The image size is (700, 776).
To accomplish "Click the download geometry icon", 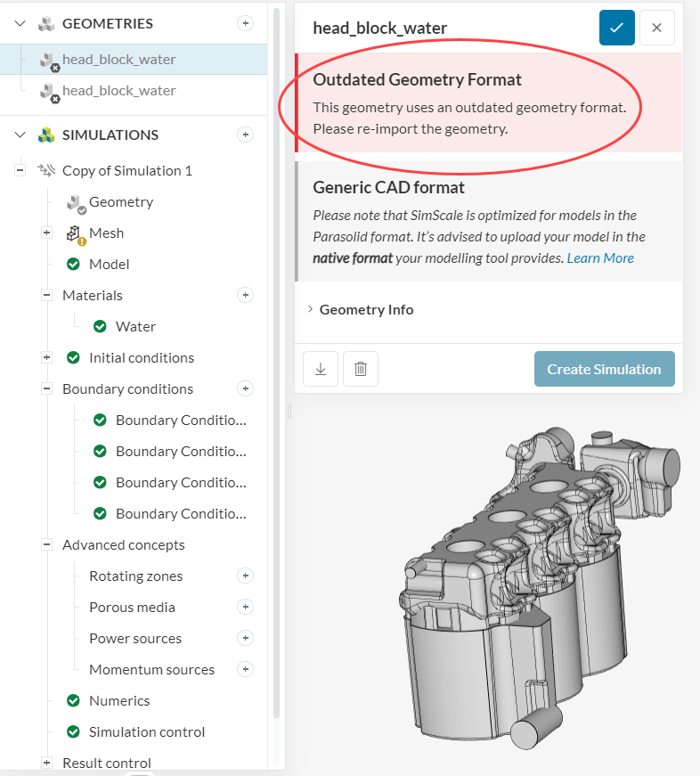I will pos(320,369).
